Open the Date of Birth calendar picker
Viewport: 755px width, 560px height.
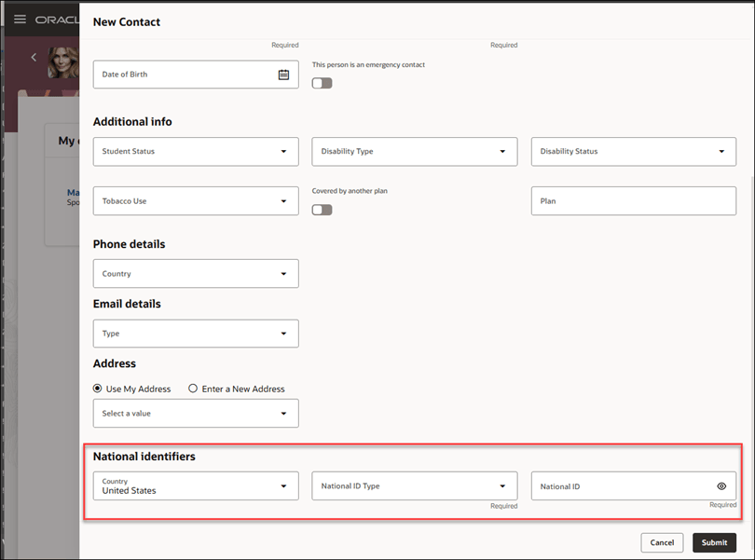pyautogui.click(x=283, y=75)
